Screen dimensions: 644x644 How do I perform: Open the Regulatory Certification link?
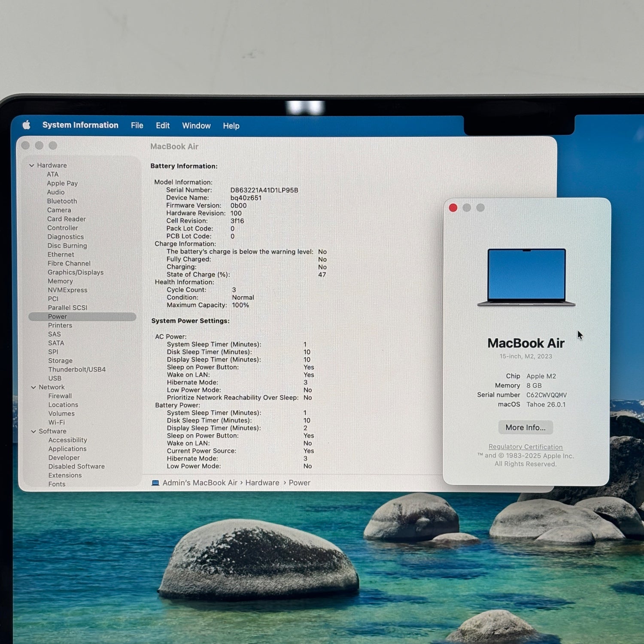pyautogui.click(x=525, y=447)
